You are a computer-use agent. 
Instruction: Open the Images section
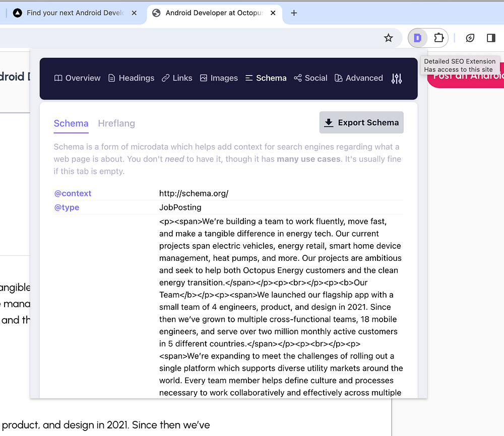pos(219,78)
